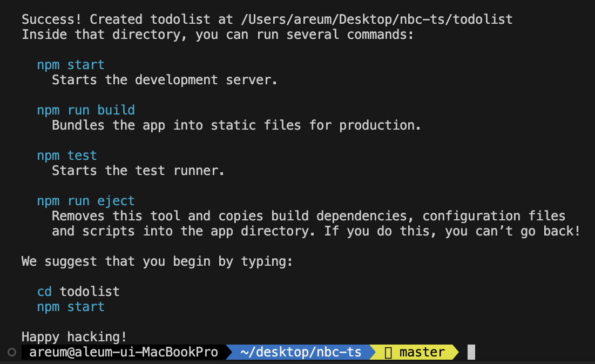
Task: Click the blue arrow after the directory path
Action: [370, 352]
